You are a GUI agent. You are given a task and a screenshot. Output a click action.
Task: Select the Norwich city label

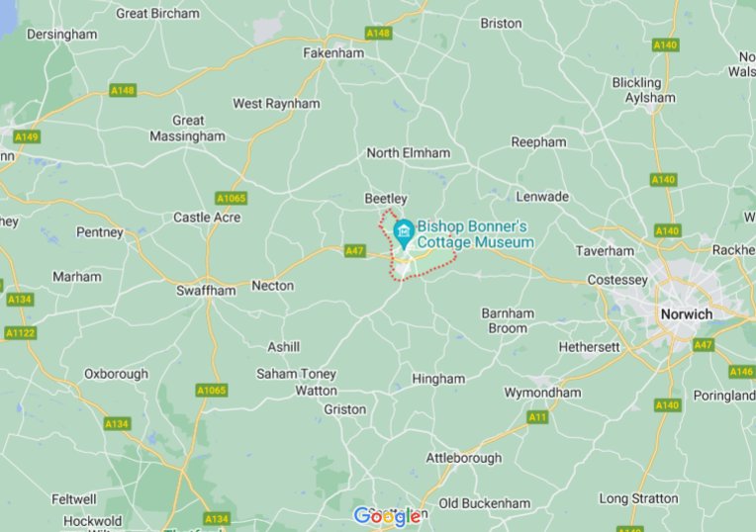687,314
